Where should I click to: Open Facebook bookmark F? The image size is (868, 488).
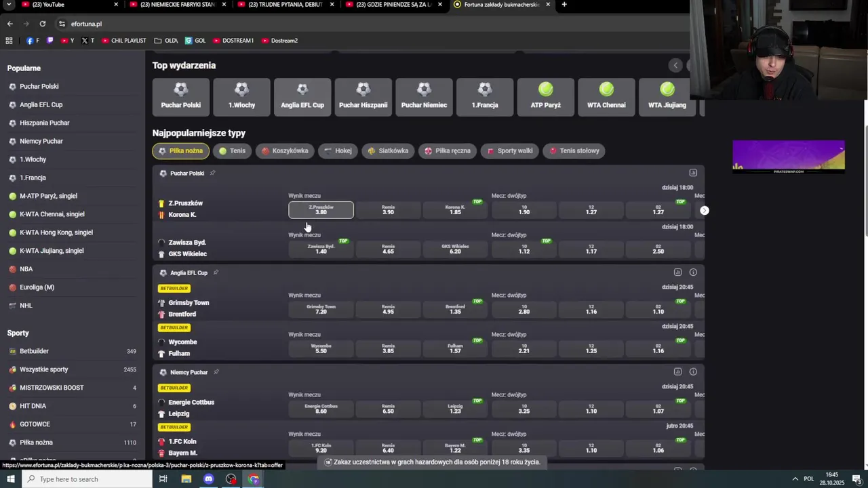[33, 41]
